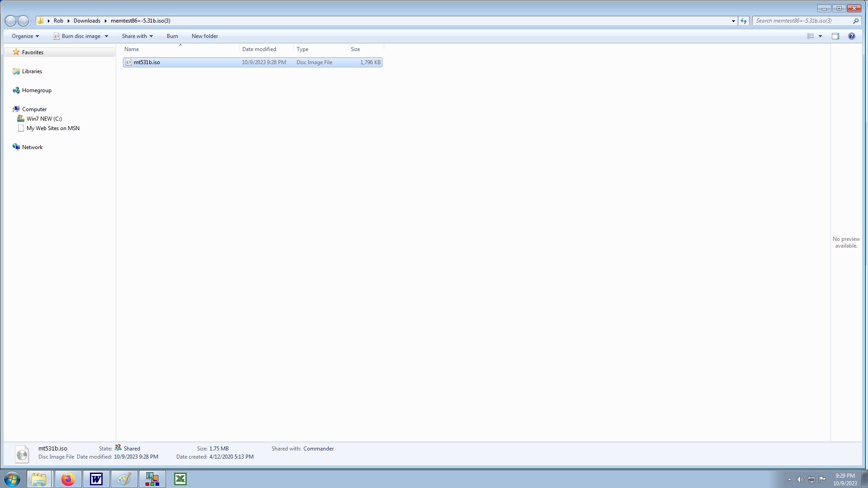Click the Burn button

tap(172, 36)
